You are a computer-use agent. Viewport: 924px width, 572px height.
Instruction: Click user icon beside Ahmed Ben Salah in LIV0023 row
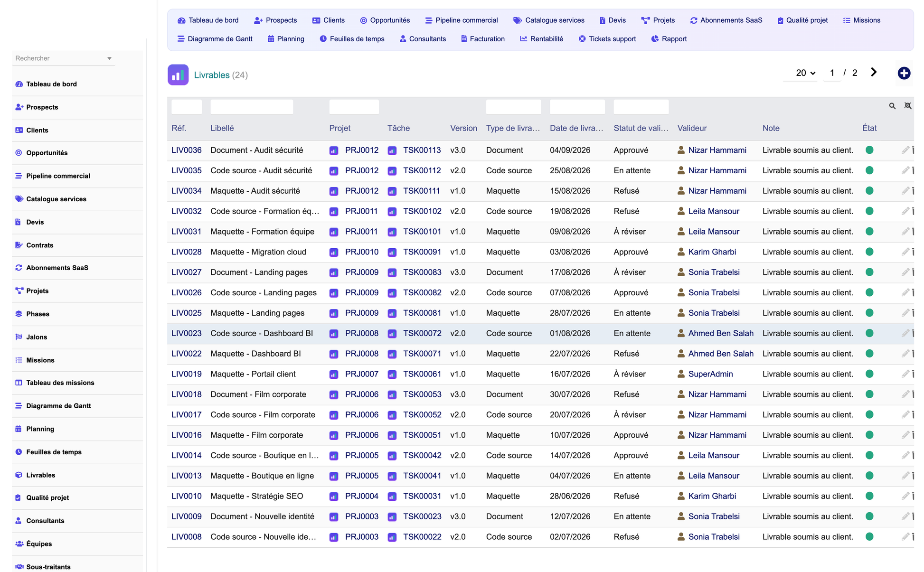681,333
